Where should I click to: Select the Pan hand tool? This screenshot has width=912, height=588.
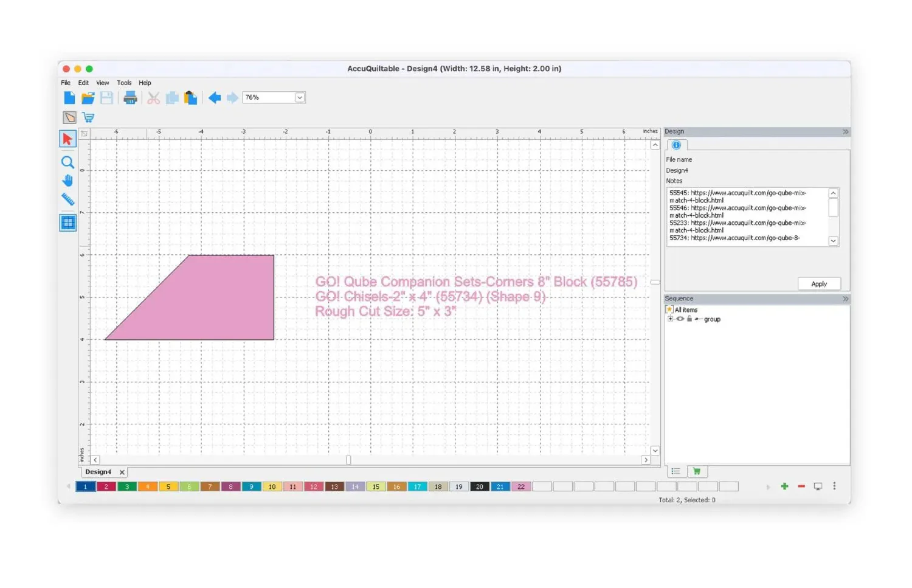tap(67, 181)
